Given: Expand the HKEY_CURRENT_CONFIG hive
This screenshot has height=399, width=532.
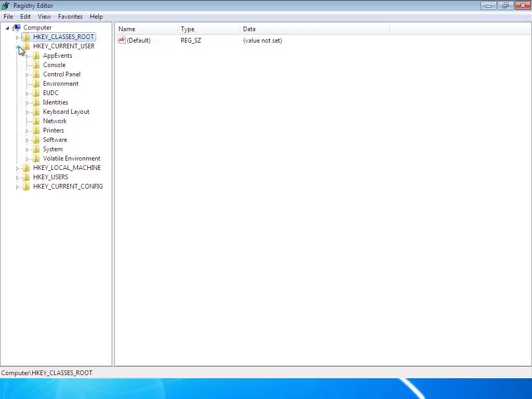Looking at the screenshot, I should pyautogui.click(x=17, y=187).
